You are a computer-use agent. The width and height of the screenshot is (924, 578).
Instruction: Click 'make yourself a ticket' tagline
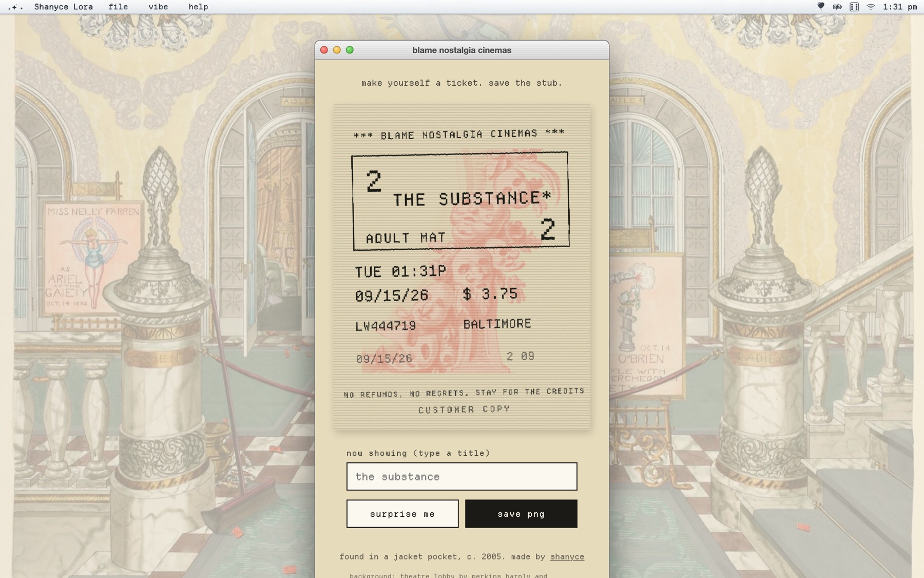(461, 83)
